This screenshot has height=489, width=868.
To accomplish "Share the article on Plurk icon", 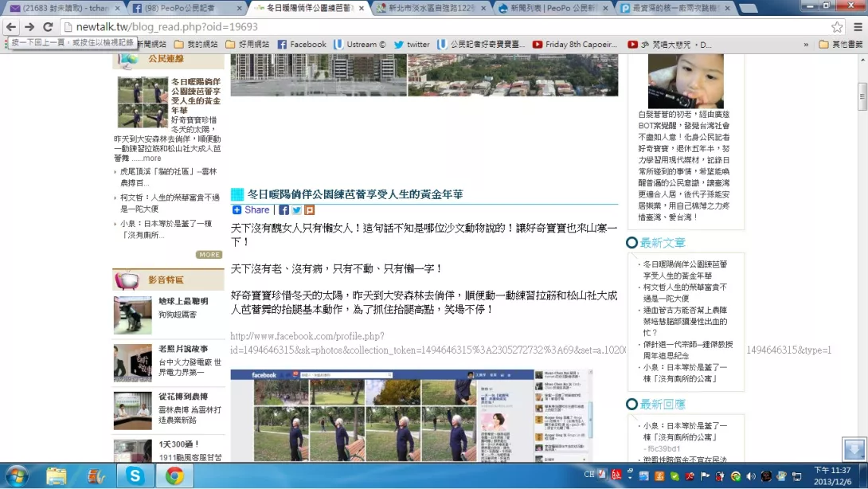I will click(x=310, y=210).
